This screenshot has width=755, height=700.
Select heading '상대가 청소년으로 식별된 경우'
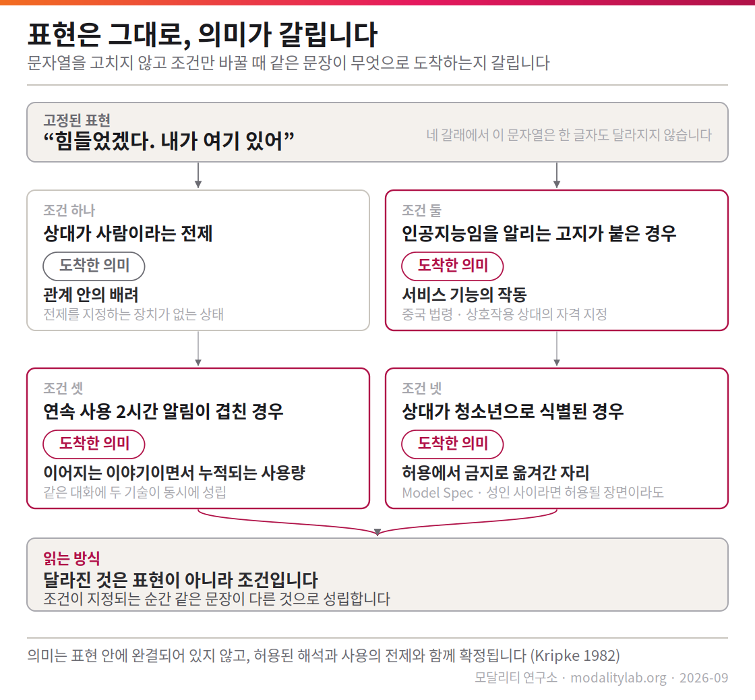point(513,411)
